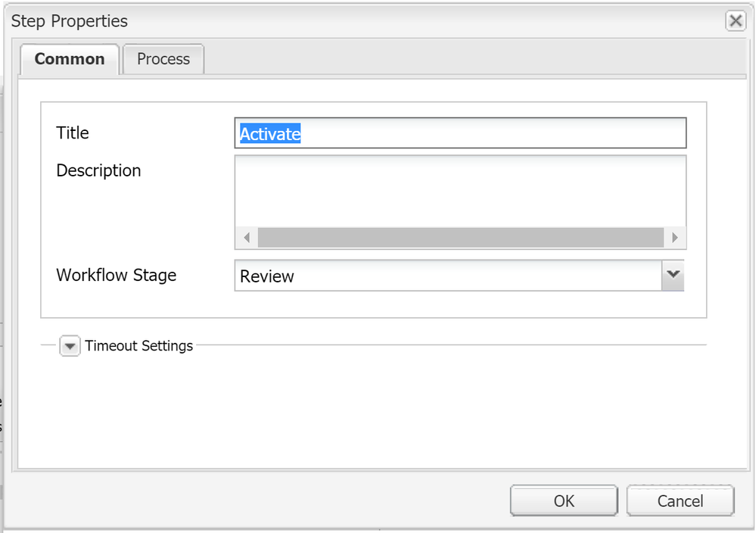Focus the Description text area
Image resolution: width=756 pixels, height=533 pixels.
click(x=460, y=191)
